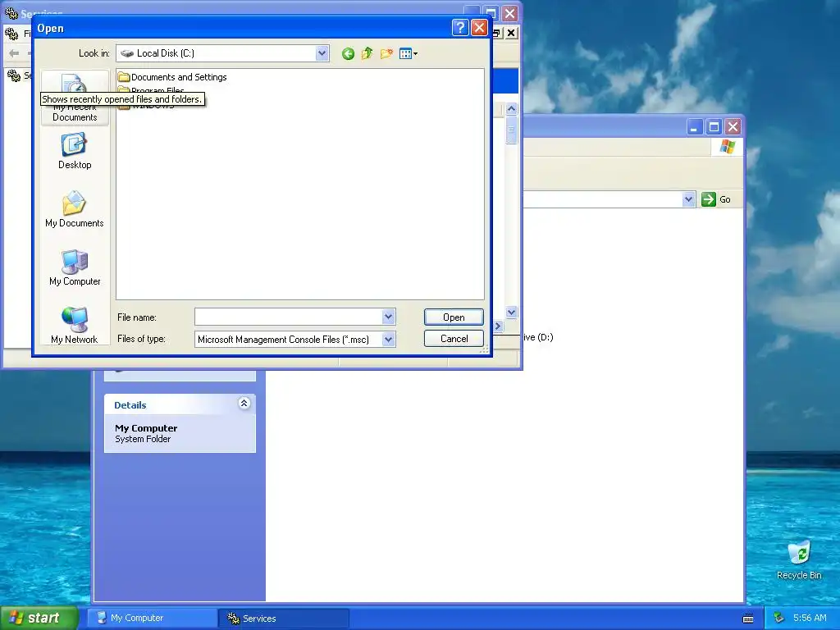Open the File name history dropdown
The height and width of the screenshot is (630, 840).
pos(388,317)
